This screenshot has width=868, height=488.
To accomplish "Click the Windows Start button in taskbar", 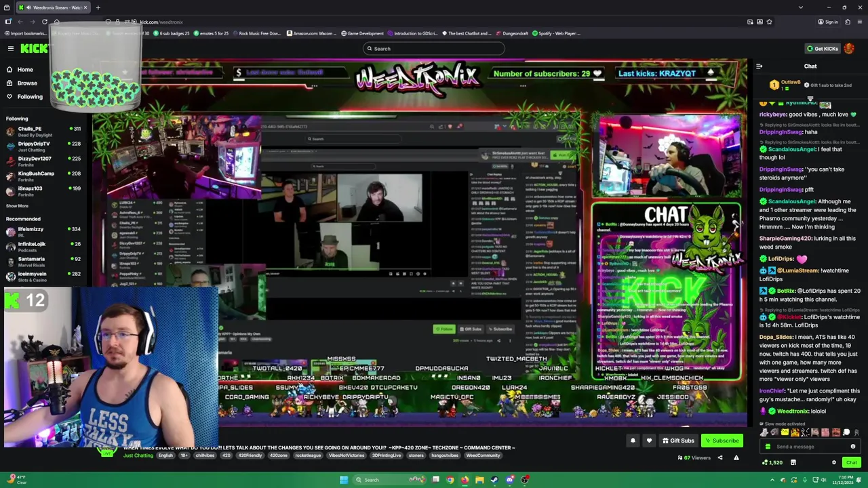I will click(x=344, y=480).
